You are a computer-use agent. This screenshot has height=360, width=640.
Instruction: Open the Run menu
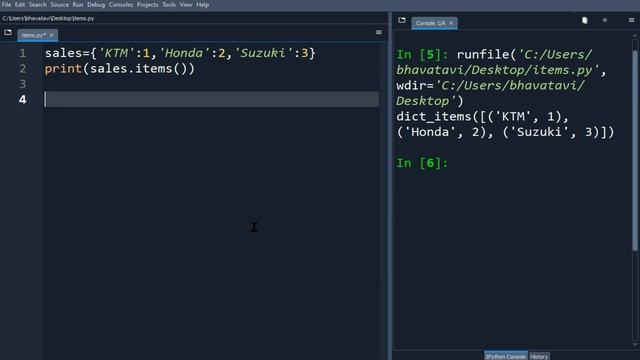pyautogui.click(x=78, y=5)
